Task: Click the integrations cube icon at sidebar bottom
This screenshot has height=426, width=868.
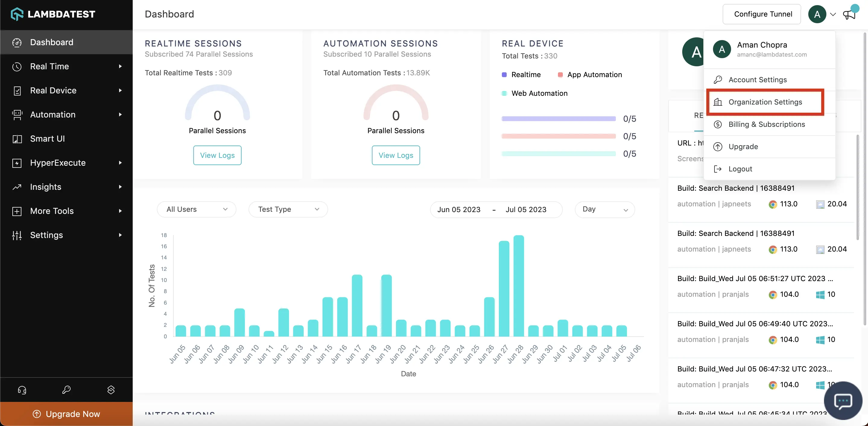Action: [111, 390]
